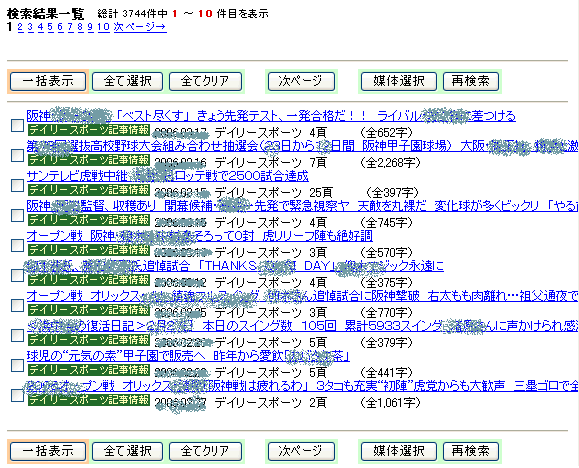Click the デイリースポーツ記事情報 badge of the 397字 article
The width and height of the screenshot is (579, 468).
point(89,189)
